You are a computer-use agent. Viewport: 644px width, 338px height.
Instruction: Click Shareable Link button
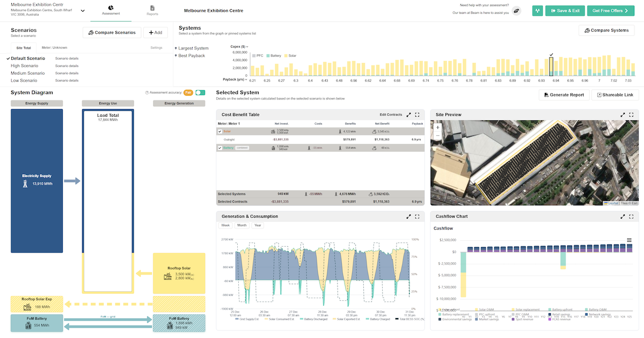[x=615, y=95]
